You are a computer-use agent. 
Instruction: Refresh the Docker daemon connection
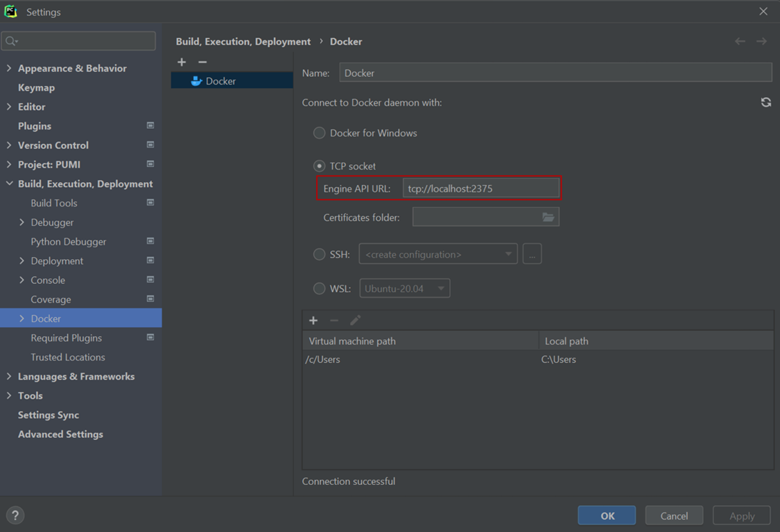pos(766,103)
